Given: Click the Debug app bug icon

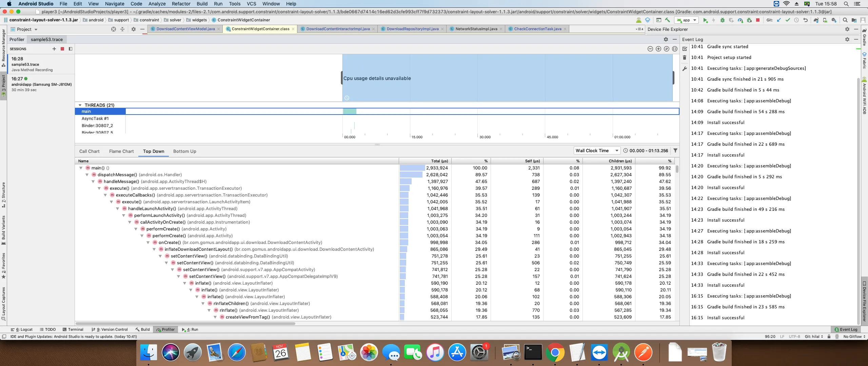Looking at the screenshot, I should point(723,20).
